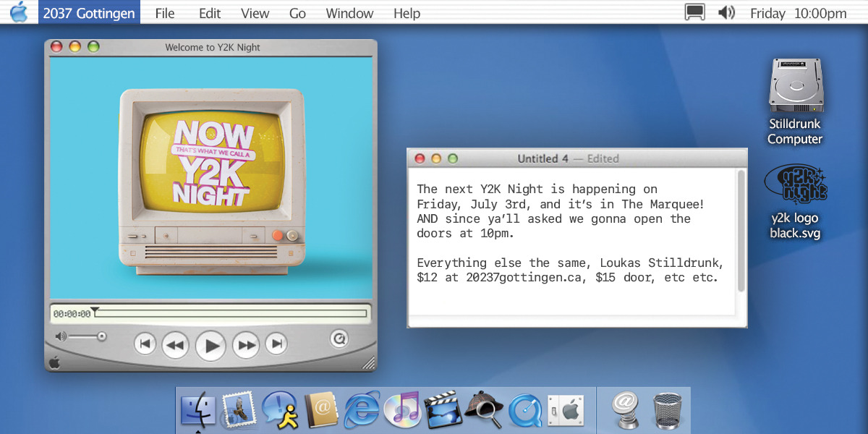Click the player volume slider knob
This screenshot has height=434, width=868.
102,336
